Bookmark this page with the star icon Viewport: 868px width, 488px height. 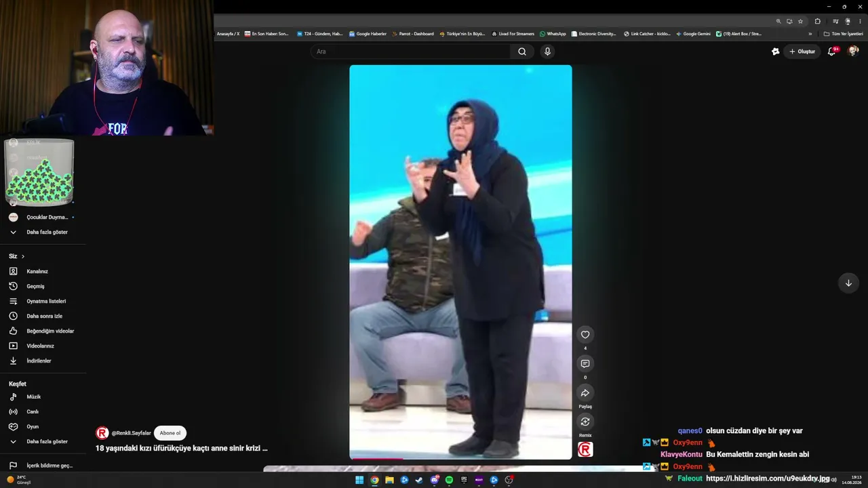800,21
